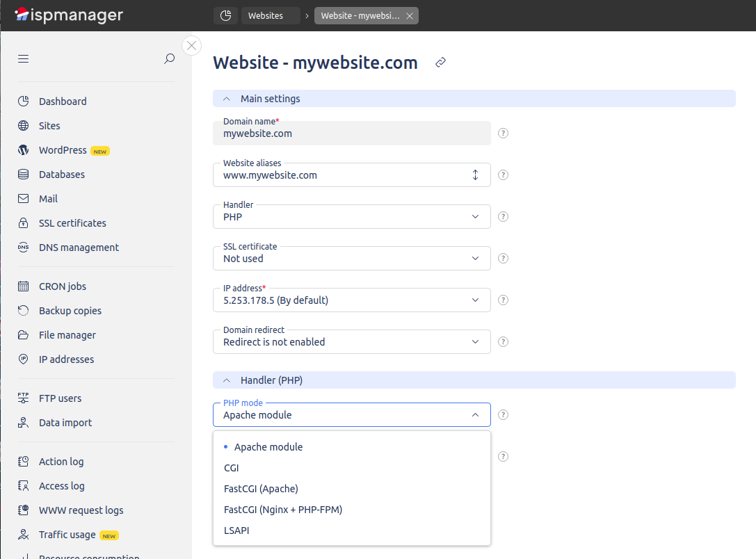Choose FastCGI (Nginx + PHP-FPM) option
756x559 pixels.
tap(283, 510)
